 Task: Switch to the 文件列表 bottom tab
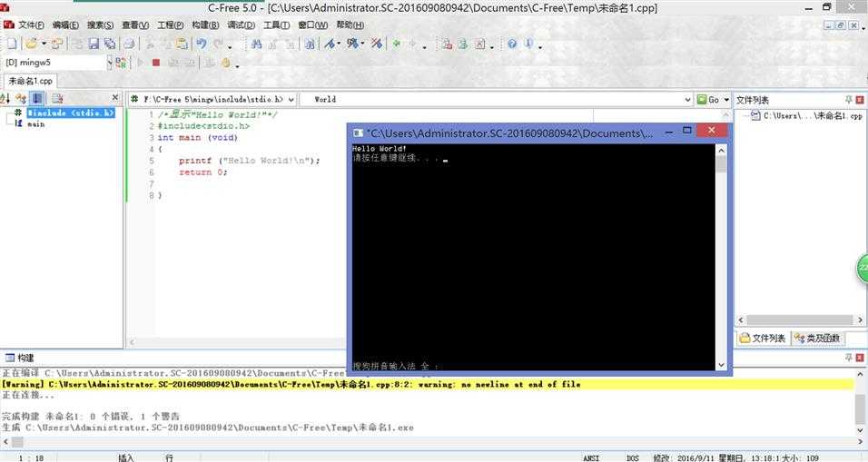click(763, 338)
